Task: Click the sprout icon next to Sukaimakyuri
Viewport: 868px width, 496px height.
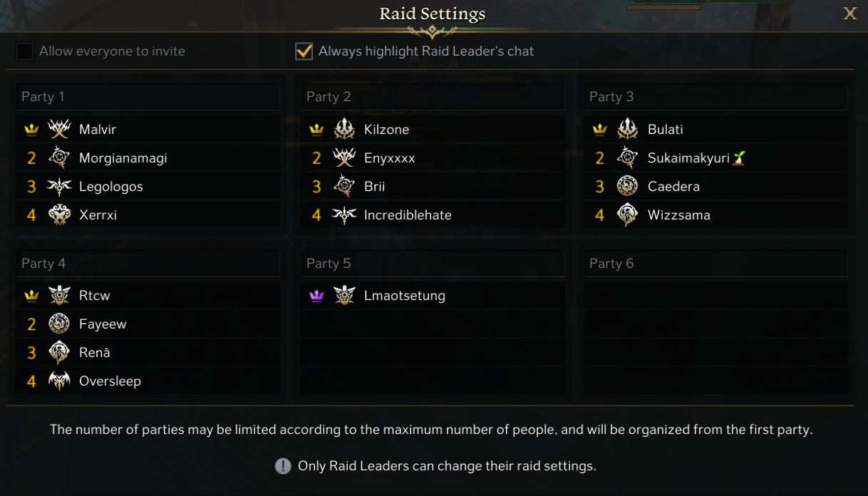Action: [739, 158]
